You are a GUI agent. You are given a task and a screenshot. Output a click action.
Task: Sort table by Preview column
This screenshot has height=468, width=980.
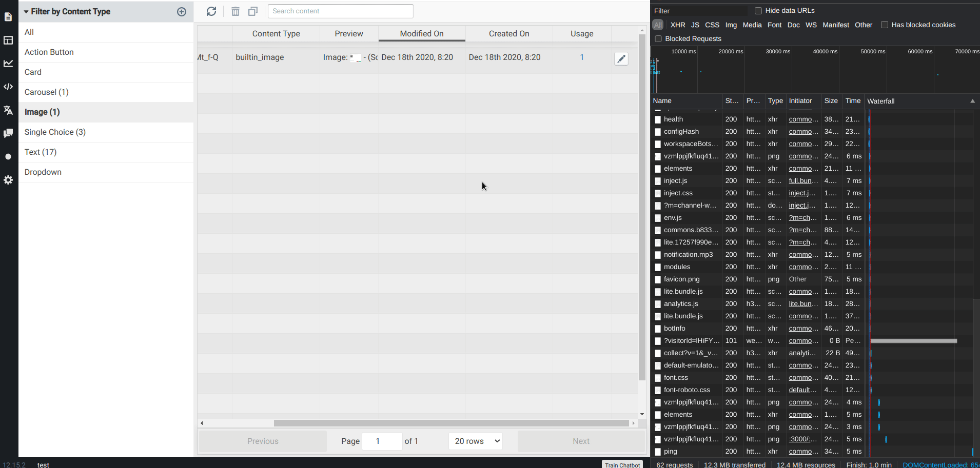pyautogui.click(x=349, y=34)
